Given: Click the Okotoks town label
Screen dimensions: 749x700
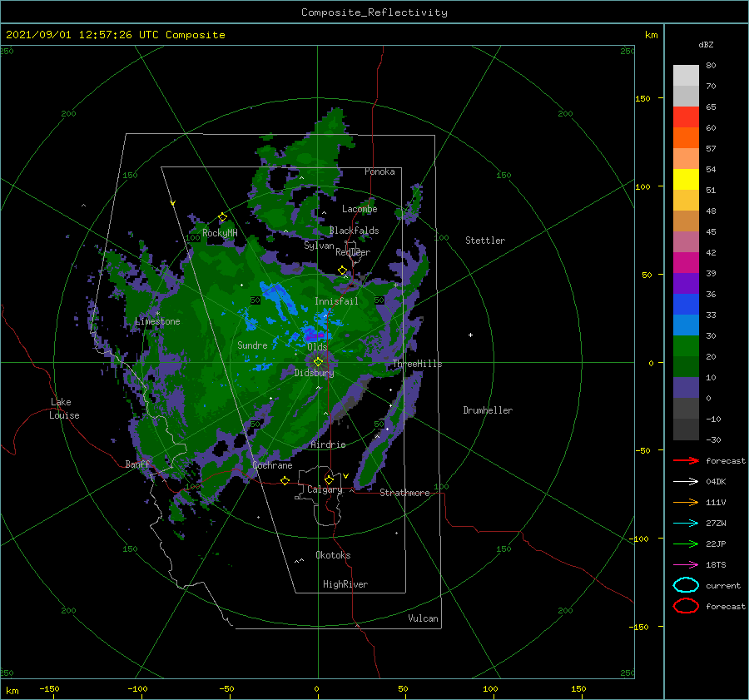Looking at the screenshot, I should 333,555.
